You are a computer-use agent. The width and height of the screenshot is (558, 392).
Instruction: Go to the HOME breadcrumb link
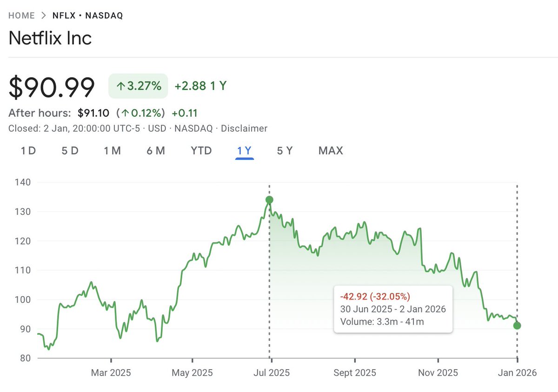click(x=21, y=15)
